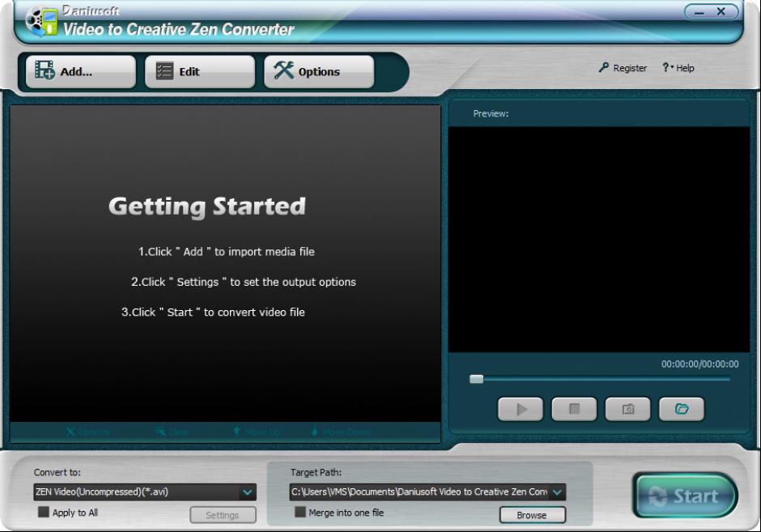This screenshot has height=532, width=761.
Task: Click Move Down in the list toolbar
Action: pyautogui.click(x=341, y=432)
